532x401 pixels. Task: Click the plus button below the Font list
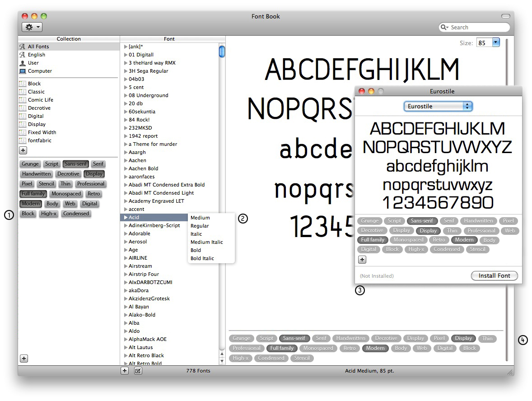coord(125,371)
